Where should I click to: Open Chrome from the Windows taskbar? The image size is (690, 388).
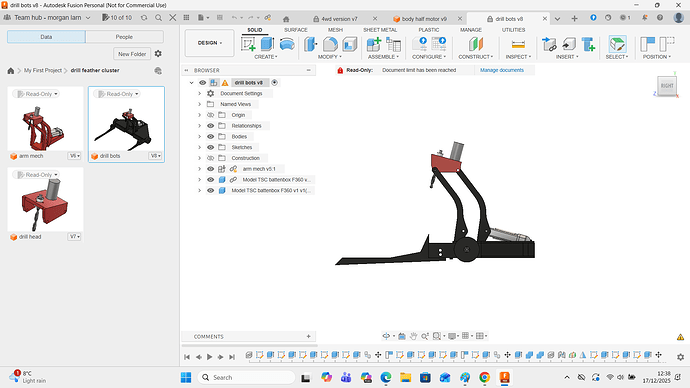484,377
